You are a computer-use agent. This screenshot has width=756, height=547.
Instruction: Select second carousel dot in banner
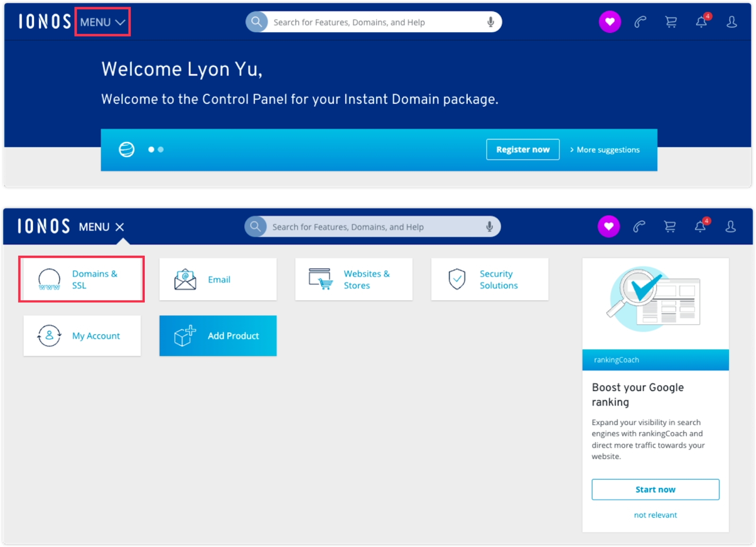[x=161, y=149]
